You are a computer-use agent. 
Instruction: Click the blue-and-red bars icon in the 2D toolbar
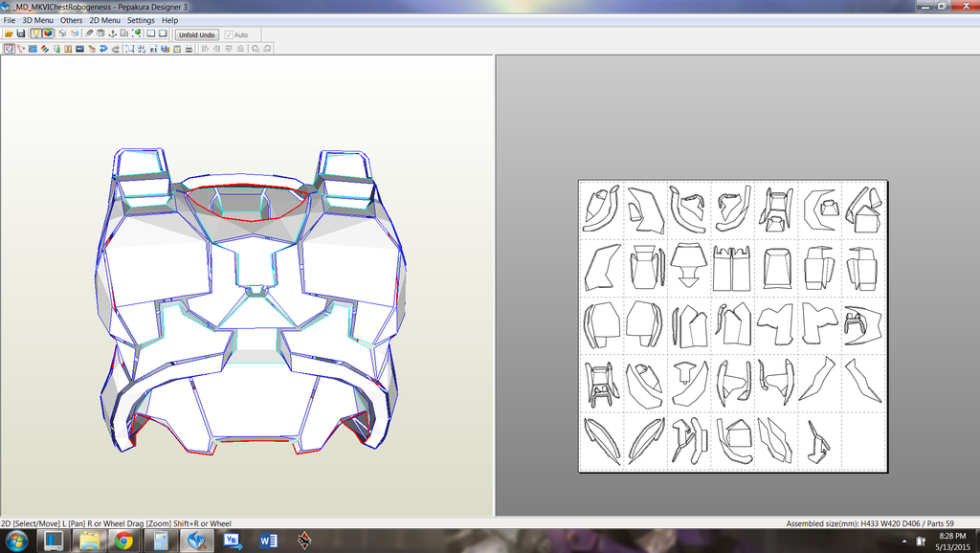point(165,49)
